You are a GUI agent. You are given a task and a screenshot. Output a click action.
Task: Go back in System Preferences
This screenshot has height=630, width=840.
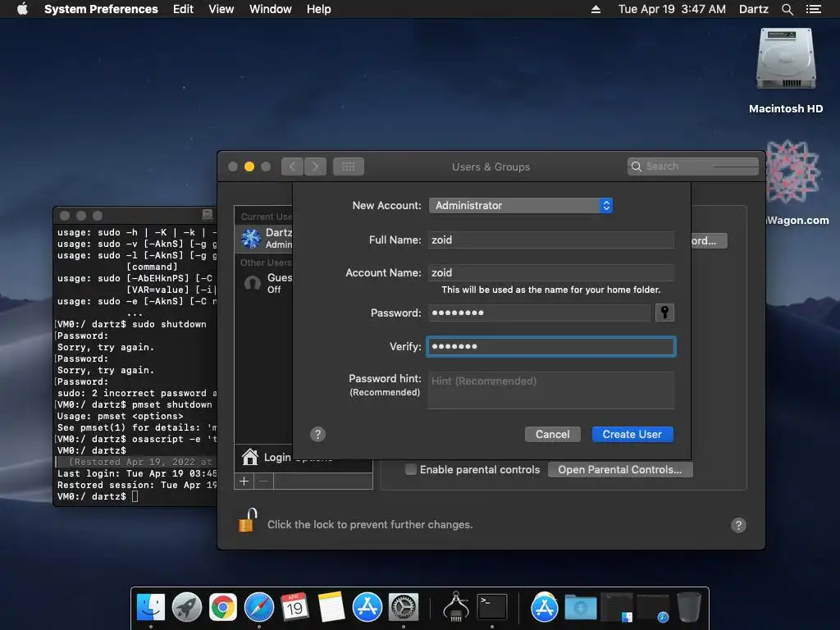(x=293, y=167)
